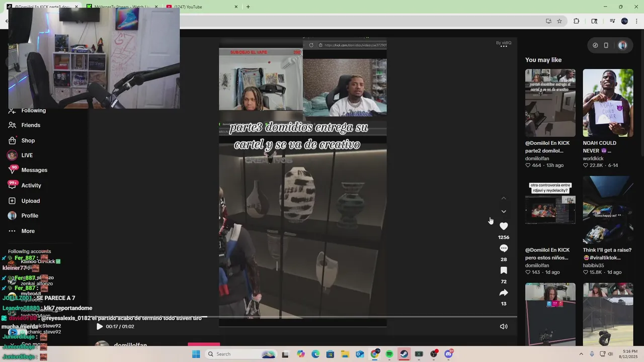Click the microphone tray icon

[x=592, y=354]
